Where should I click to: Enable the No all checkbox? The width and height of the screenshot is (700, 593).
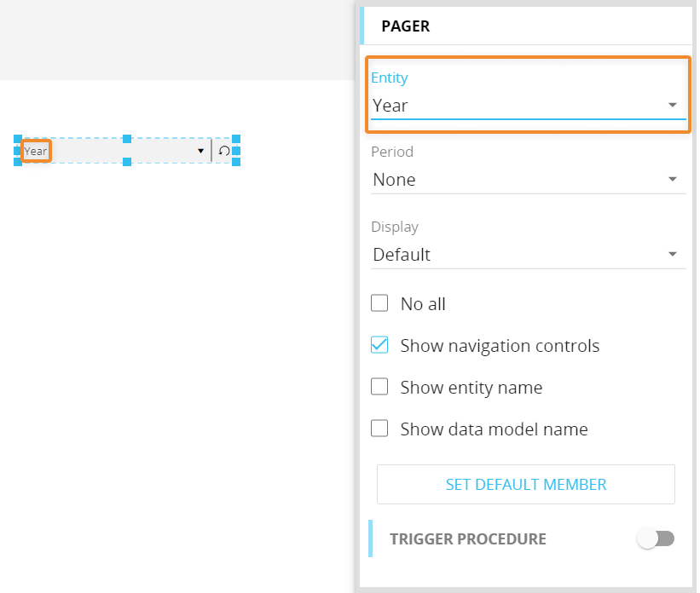tap(379, 303)
